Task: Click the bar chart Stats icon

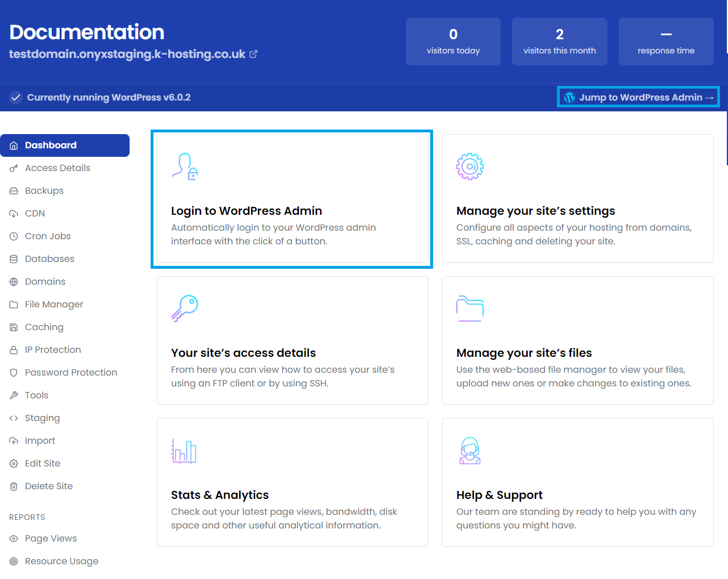Action: click(x=184, y=451)
